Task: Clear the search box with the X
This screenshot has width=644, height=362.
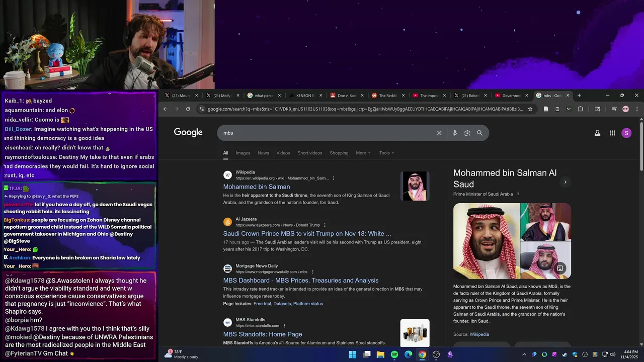Action: pos(439,133)
